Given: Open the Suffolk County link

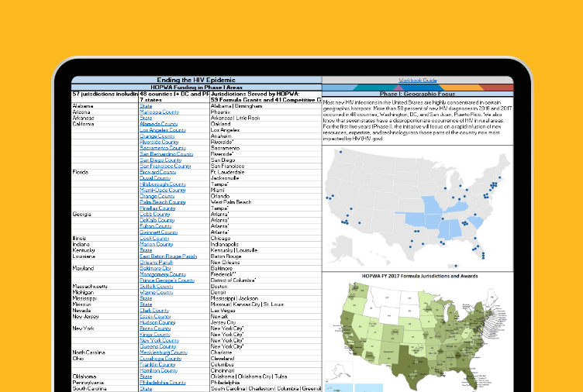Looking at the screenshot, I should pos(157,286).
